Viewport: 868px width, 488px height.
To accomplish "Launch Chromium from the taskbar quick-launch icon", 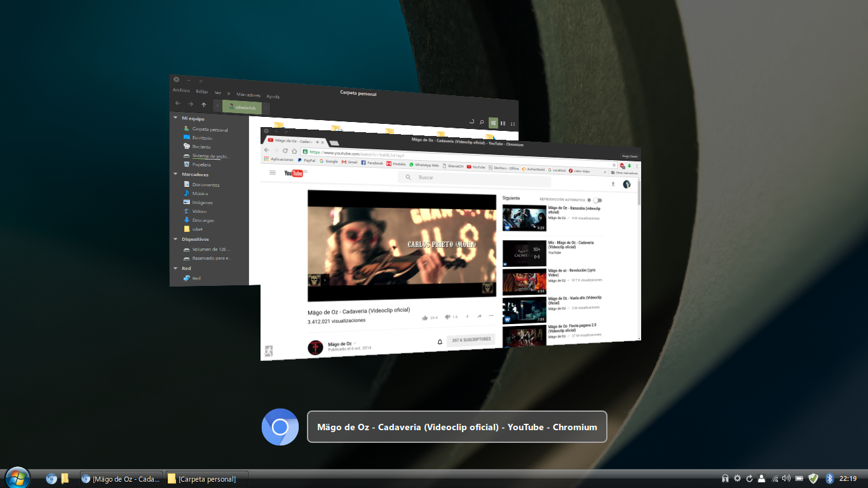I will tap(51, 478).
